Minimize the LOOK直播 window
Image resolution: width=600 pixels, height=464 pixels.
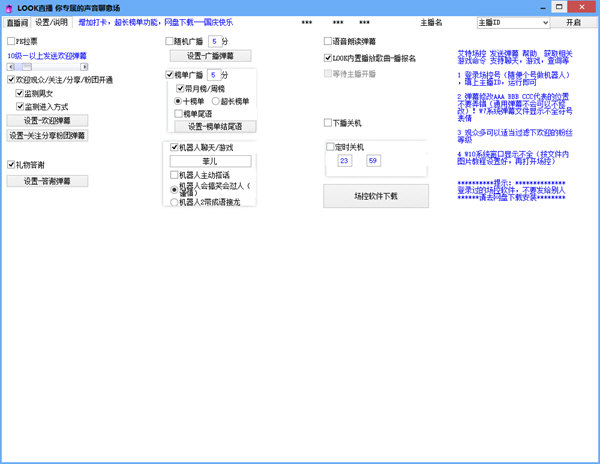pyautogui.click(x=543, y=8)
